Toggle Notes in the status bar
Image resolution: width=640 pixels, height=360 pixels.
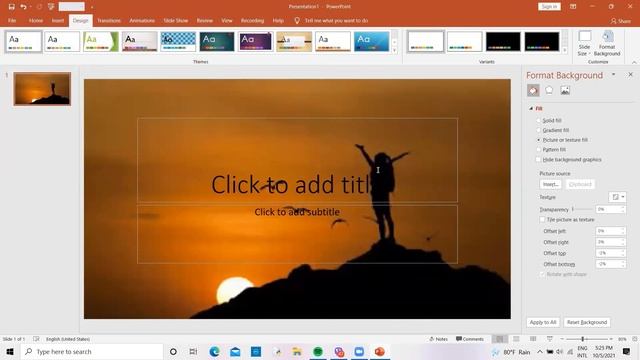[439, 339]
